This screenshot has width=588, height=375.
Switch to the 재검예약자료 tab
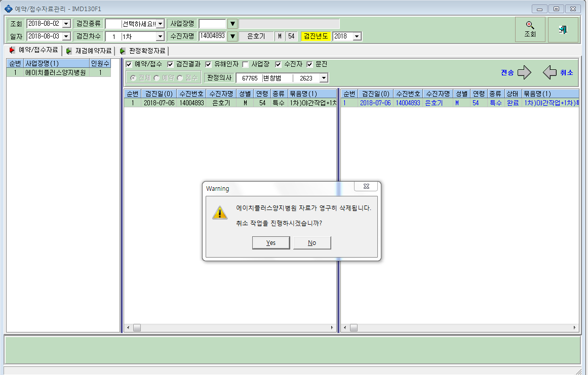pos(89,51)
